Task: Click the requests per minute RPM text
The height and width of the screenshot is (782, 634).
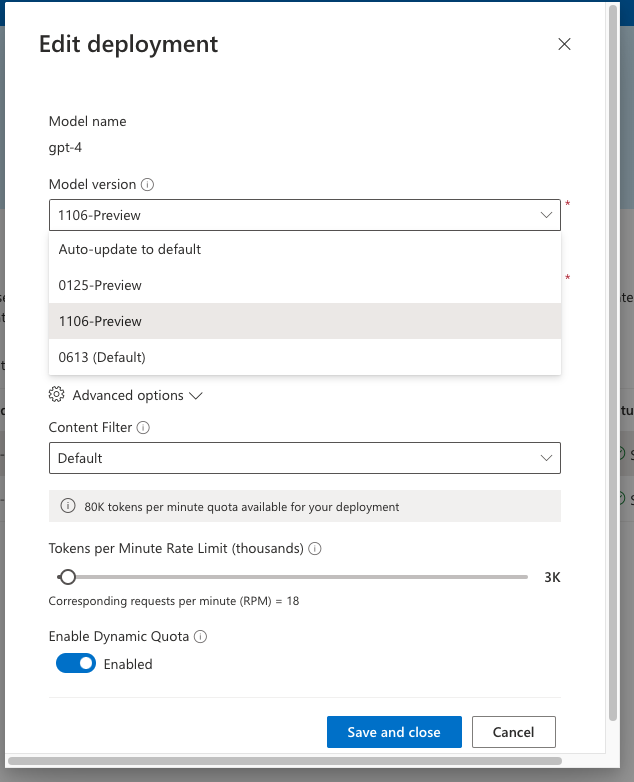Action: click(174, 601)
